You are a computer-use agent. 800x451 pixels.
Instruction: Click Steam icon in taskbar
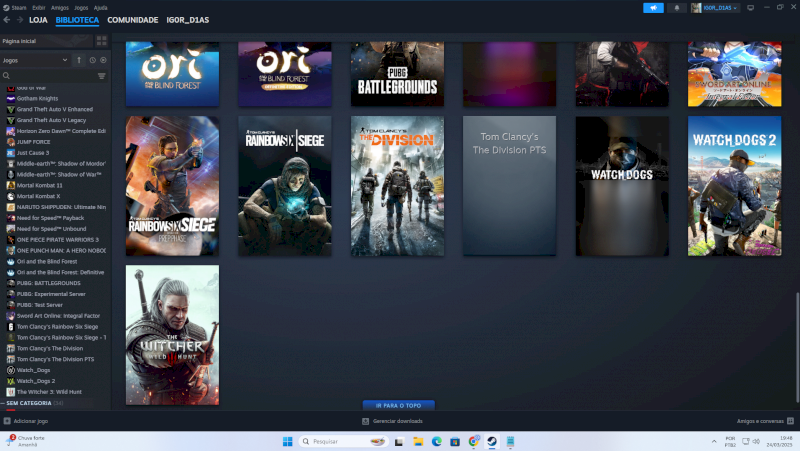pos(492,441)
